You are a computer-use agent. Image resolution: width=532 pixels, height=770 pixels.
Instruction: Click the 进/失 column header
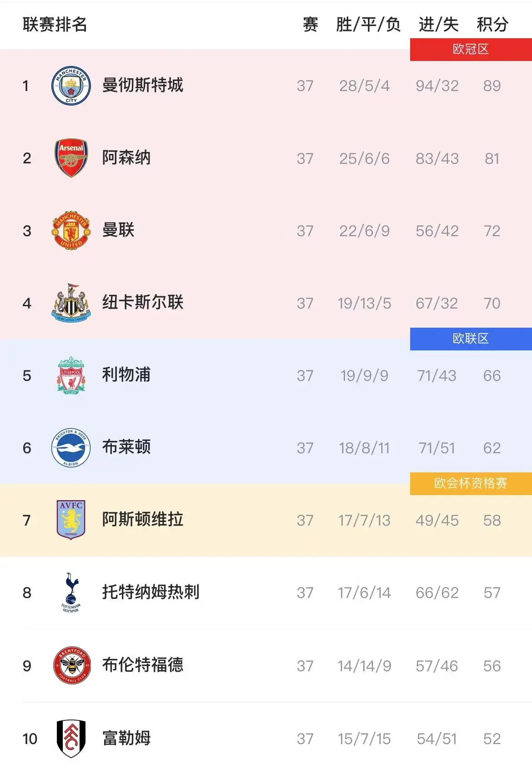pos(438,25)
